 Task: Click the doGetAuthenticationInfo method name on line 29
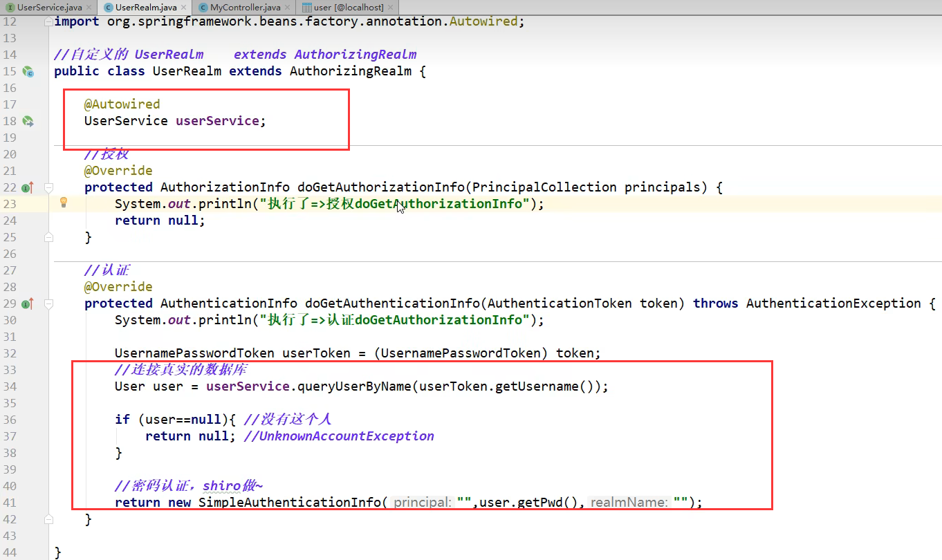[x=392, y=304]
